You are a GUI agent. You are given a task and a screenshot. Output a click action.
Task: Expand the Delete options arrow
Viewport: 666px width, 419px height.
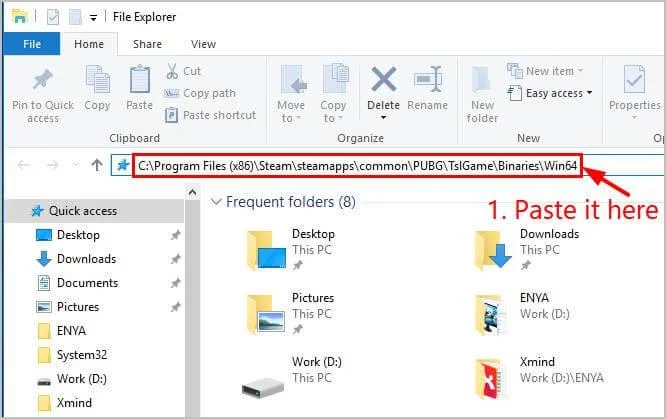[383, 117]
